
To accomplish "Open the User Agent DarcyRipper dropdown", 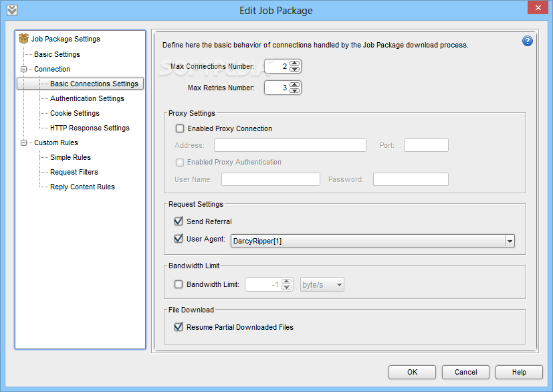I will [x=510, y=241].
